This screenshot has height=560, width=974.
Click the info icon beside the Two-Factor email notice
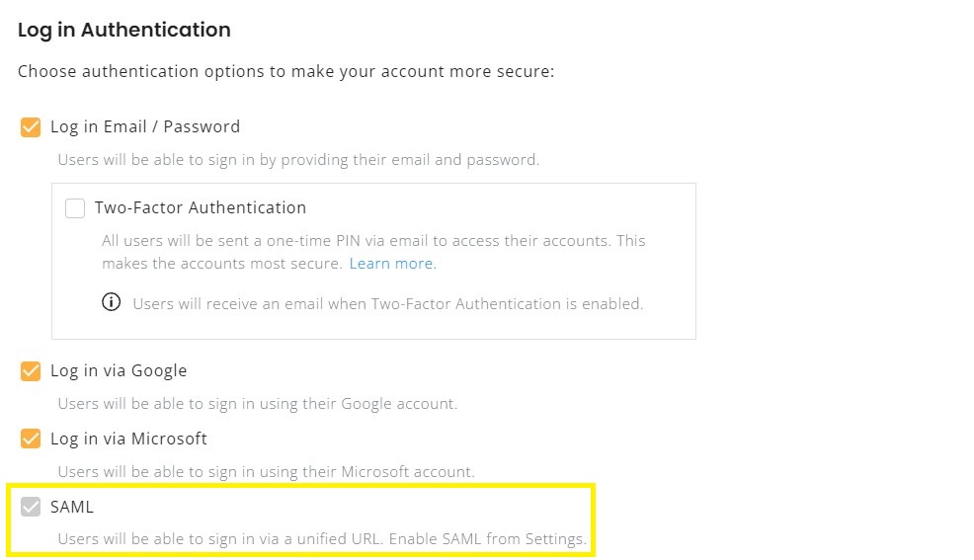pos(112,302)
